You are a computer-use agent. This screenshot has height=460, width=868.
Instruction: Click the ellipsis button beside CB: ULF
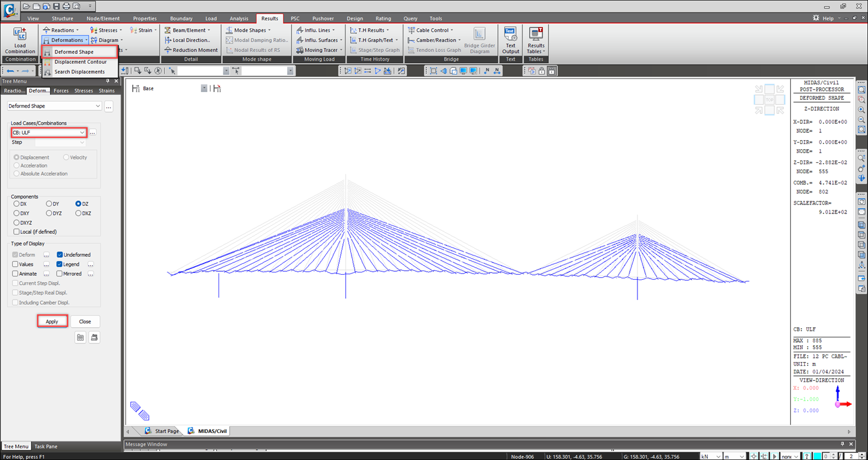[x=93, y=132]
